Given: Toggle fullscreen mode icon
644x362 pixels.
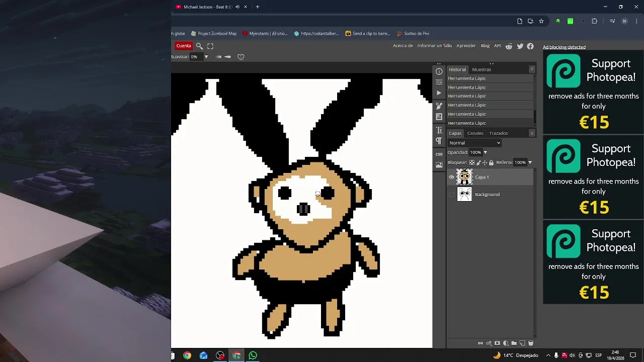Looking at the screenshot, I should 210,46.
